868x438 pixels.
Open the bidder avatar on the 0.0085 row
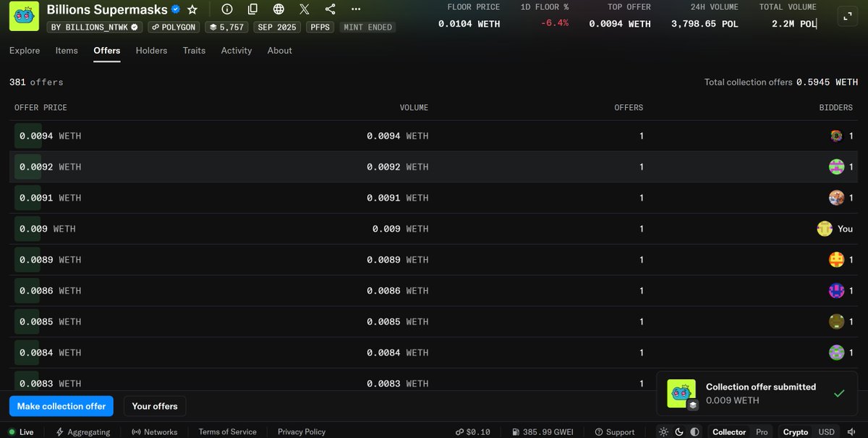click(836, 321)
